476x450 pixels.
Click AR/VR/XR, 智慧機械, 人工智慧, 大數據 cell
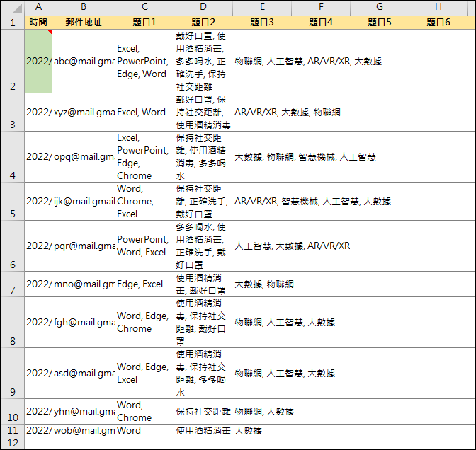click(262, 202)
